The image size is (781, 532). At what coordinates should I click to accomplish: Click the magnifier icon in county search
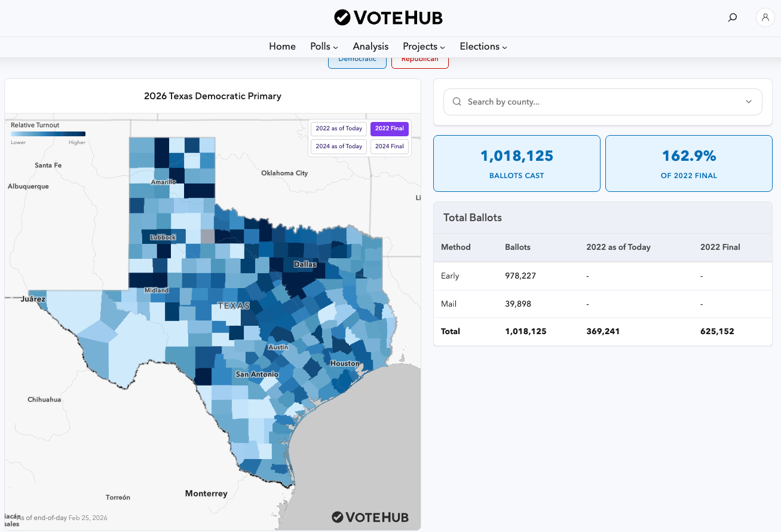coord(457,102)
